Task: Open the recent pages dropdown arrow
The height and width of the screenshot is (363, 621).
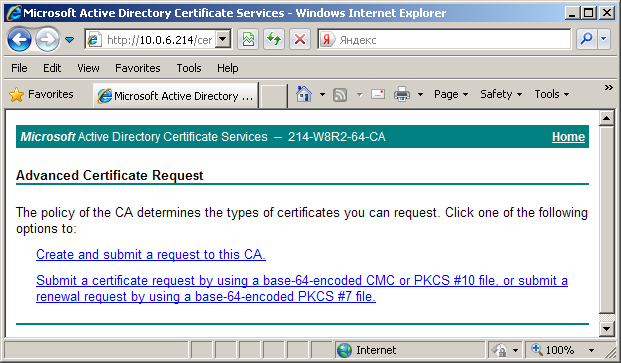Action: click(70, 40)
